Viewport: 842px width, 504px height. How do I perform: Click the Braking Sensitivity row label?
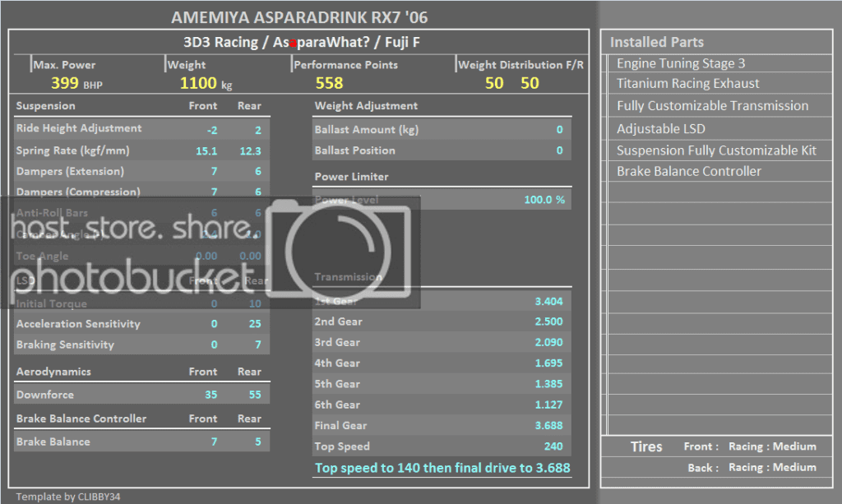(65, 344)
